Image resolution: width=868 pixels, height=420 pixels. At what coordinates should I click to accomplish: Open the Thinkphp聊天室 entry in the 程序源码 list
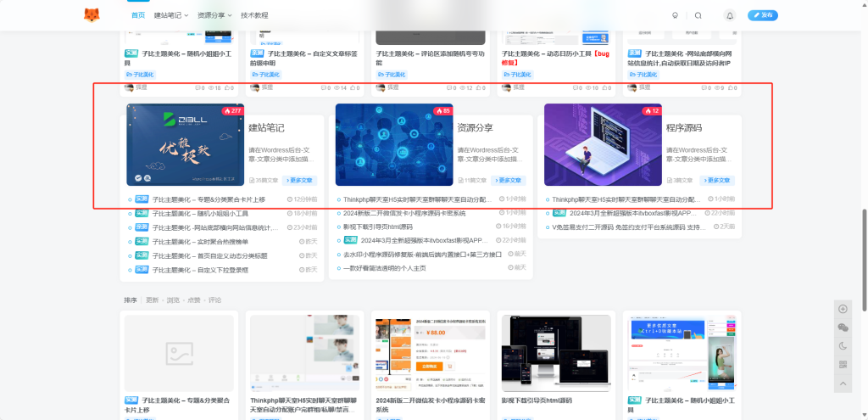tap(626, 199)
